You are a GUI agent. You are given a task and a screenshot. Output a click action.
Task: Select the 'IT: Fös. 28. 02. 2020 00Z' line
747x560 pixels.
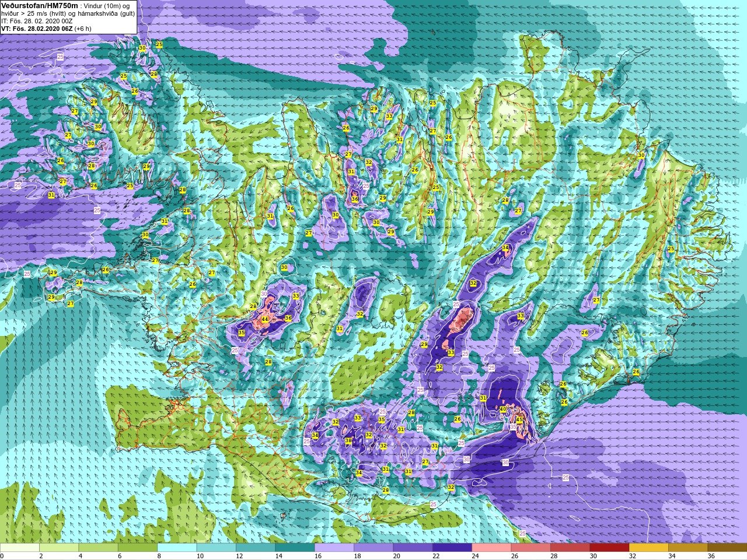point(37,21)
